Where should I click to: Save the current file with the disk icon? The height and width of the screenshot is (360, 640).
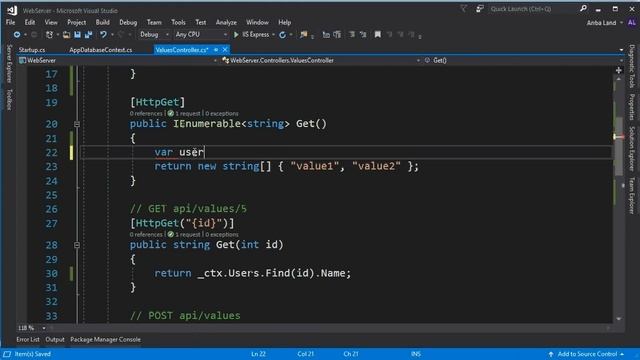77,35
